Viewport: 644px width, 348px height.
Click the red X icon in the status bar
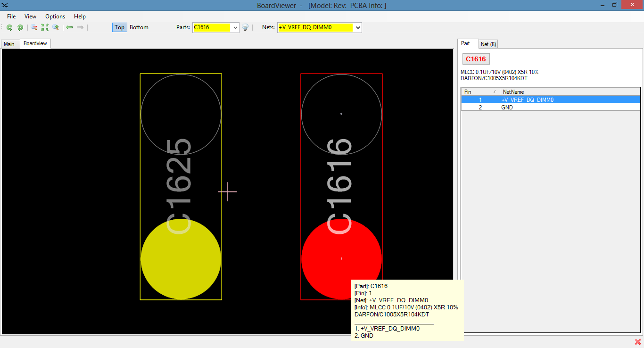[x=638, y=342]
